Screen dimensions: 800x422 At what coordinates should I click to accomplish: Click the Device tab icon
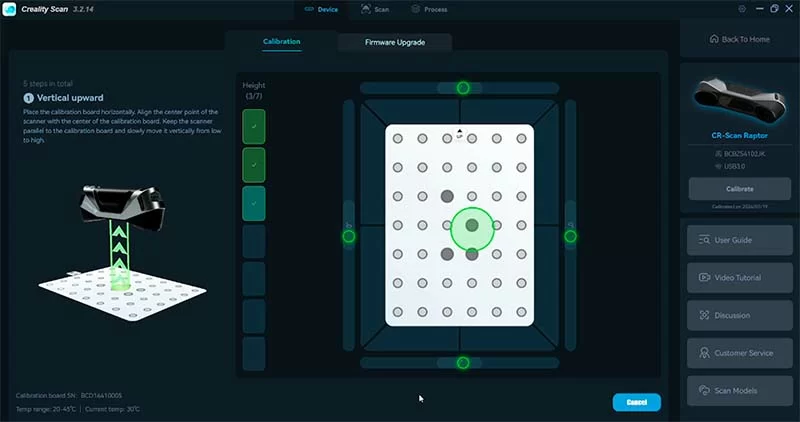(309, 9)
